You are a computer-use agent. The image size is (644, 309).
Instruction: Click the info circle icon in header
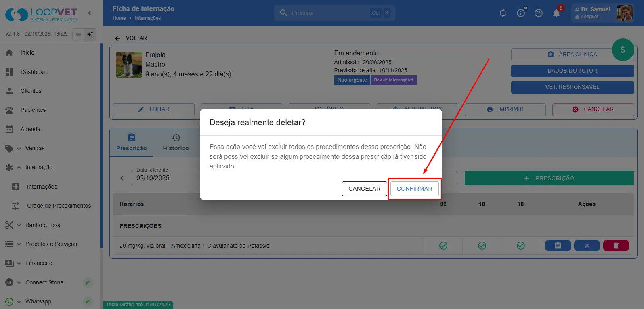pyautogui.click(x=521, y=13)
